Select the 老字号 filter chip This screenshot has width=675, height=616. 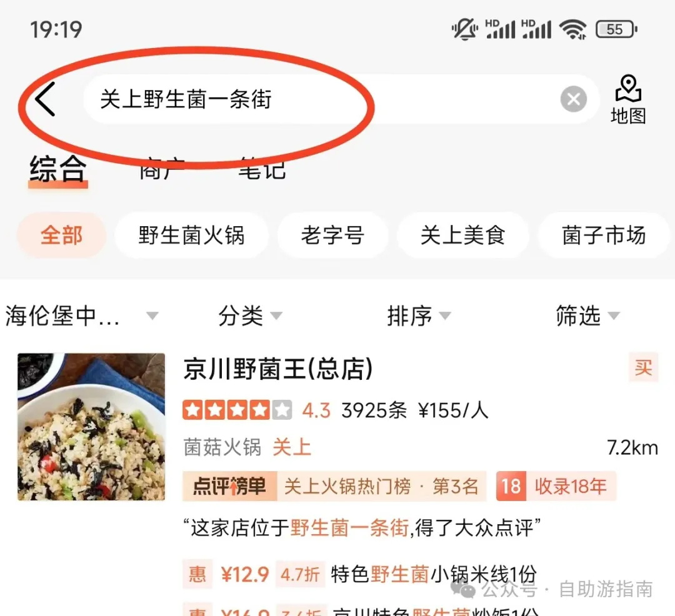tap(332, 236)
